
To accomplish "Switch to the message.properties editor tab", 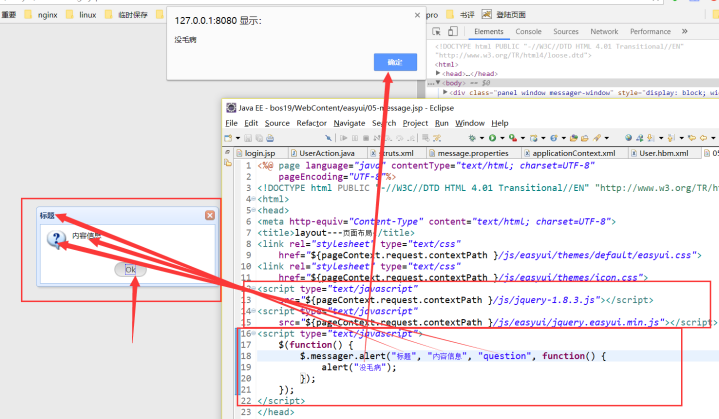I will click(x=473, y=153).
